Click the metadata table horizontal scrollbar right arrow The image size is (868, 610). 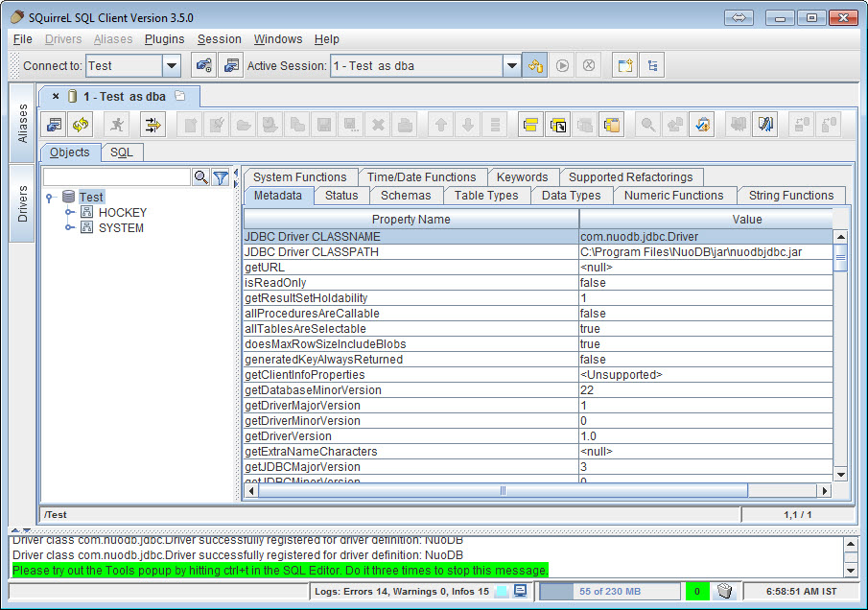pyautogui.click(x=825, y=490)
